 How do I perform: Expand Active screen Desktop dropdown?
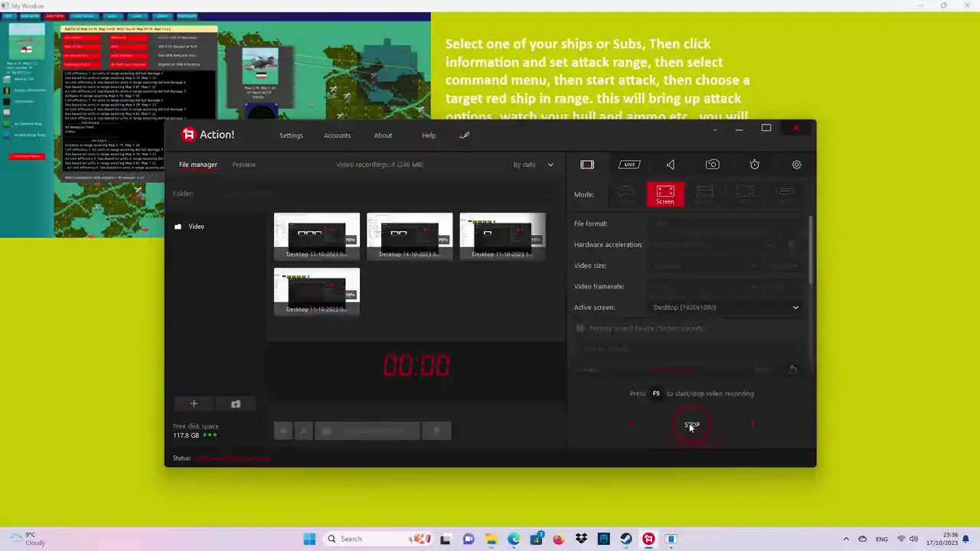click(x=725, y=307)
